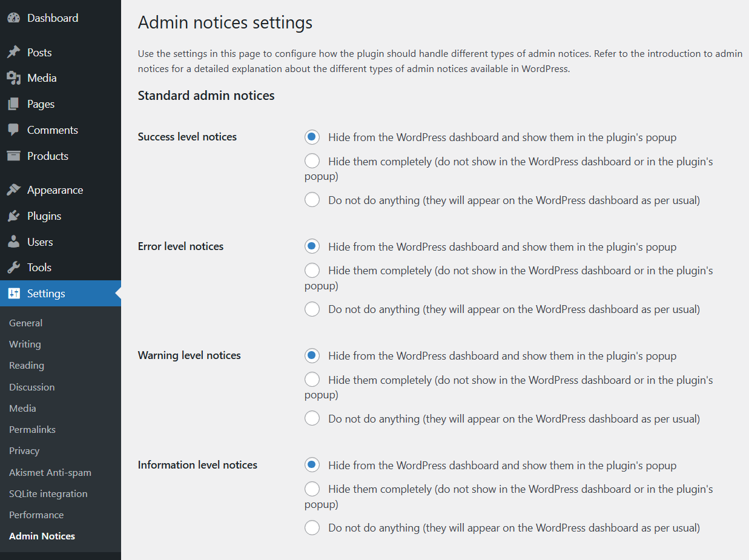749x560 pixels.
Task: Click the Users person icon
Action: click(x=13, y=242)
